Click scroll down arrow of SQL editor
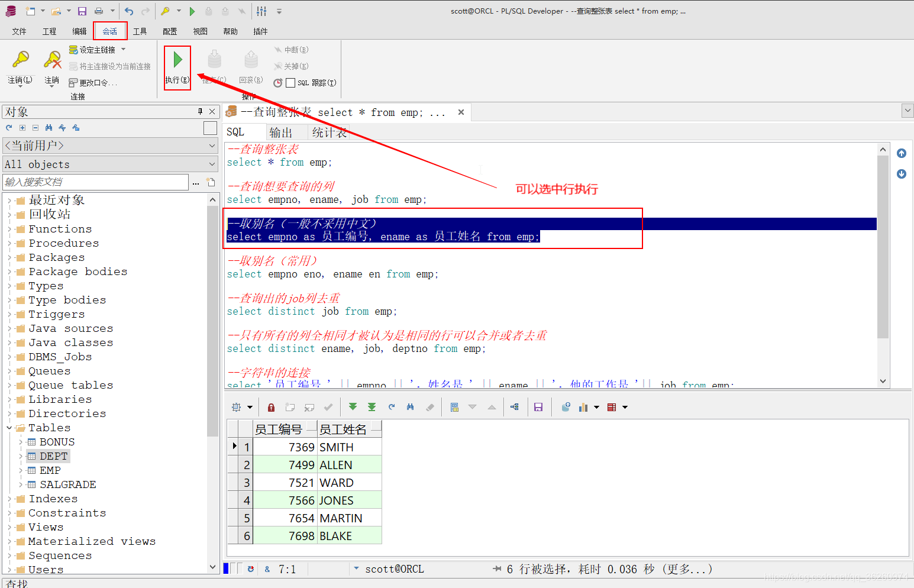This screenshot has width=914, height=588. 883,382
